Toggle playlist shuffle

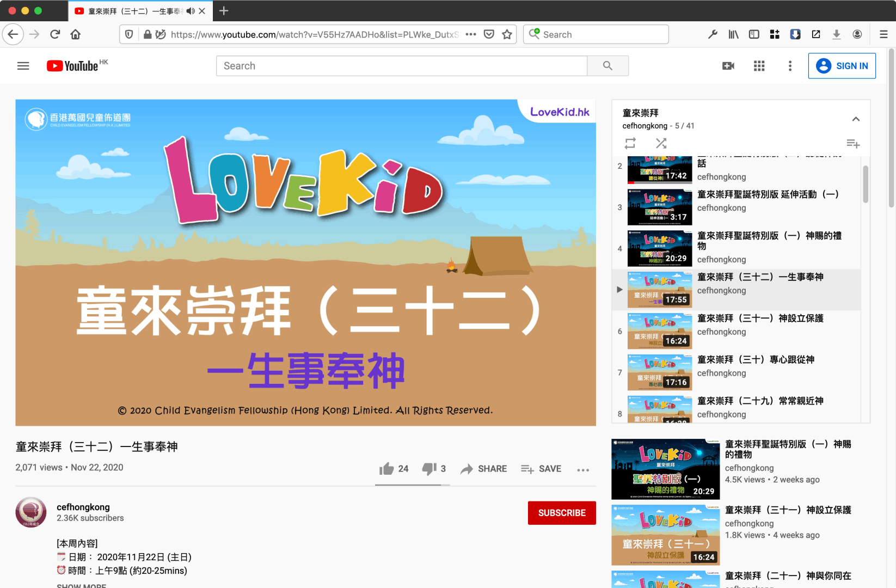pyautogui.click(x=661, y=143)
